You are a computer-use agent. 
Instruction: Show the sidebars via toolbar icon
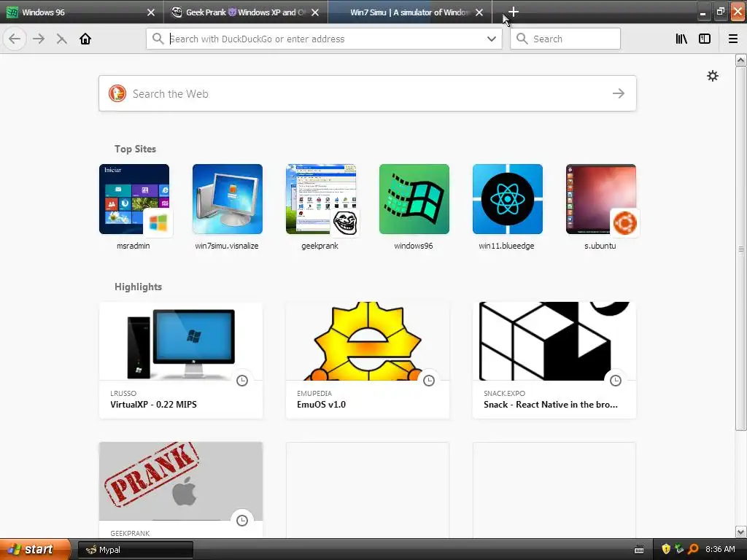(x=705, y=39)
